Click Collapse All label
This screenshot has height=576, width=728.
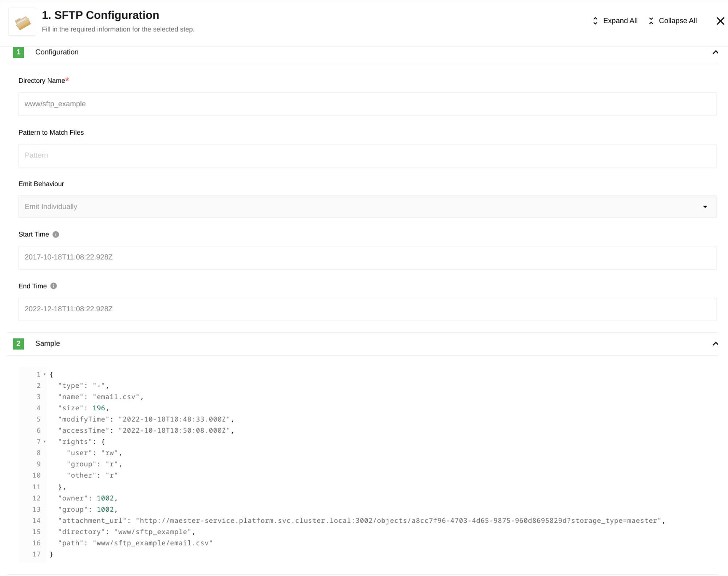678,21
